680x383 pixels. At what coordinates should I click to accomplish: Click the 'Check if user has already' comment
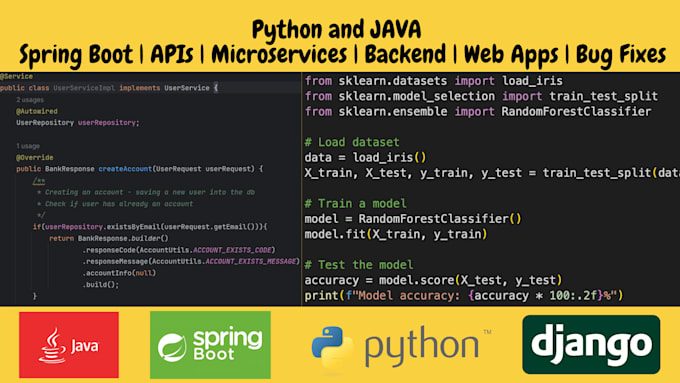click(115, 204)
